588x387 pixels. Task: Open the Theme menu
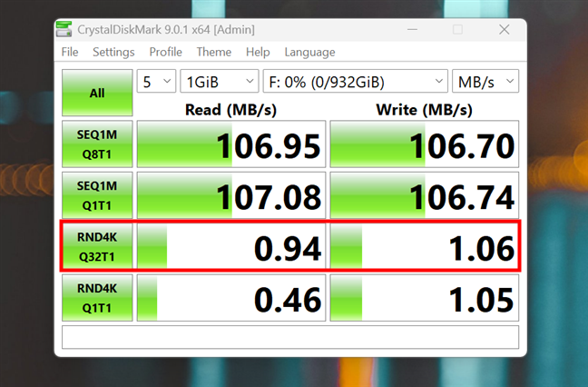click(x=214, y=52)
